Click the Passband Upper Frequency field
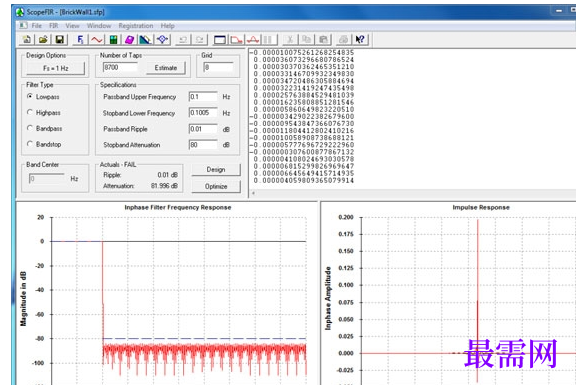Screen dimensions: 576x385 pos(203,97)
